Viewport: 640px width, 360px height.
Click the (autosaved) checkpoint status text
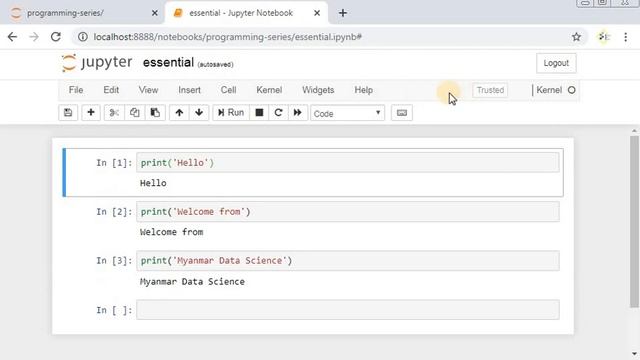(215, 64)
